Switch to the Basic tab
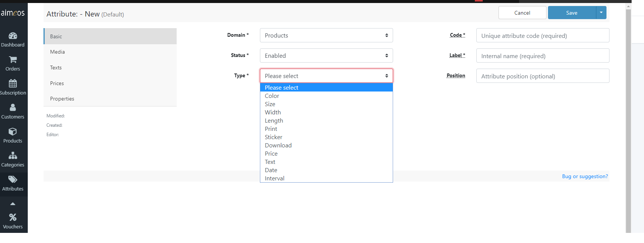This screenshot has width=644, height=243. click(x=110, y=36)
